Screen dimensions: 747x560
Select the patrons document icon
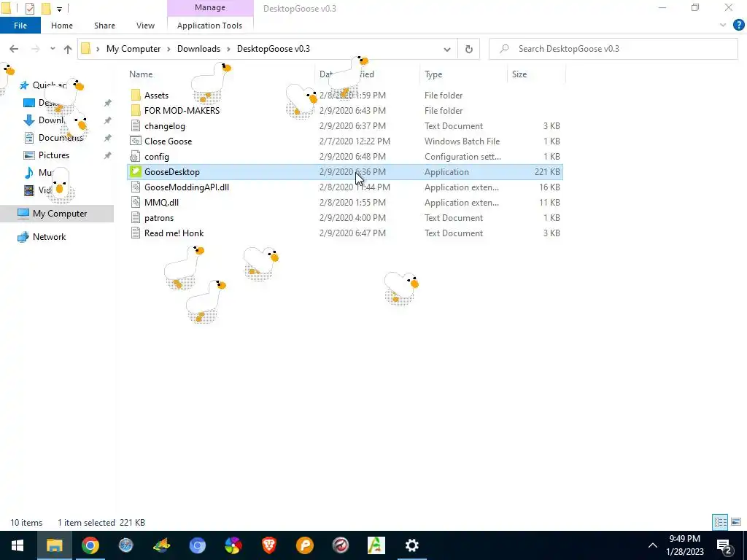coord(136,217)
